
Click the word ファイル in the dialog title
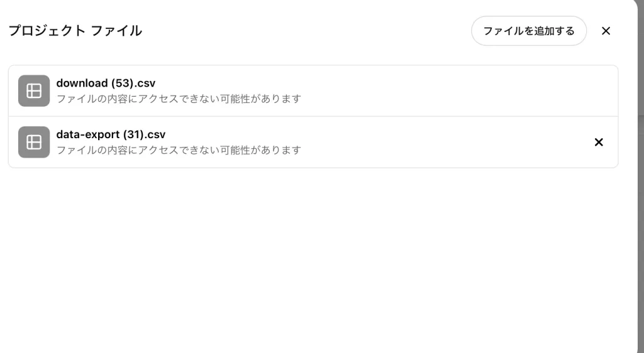(x=116, y=31)
